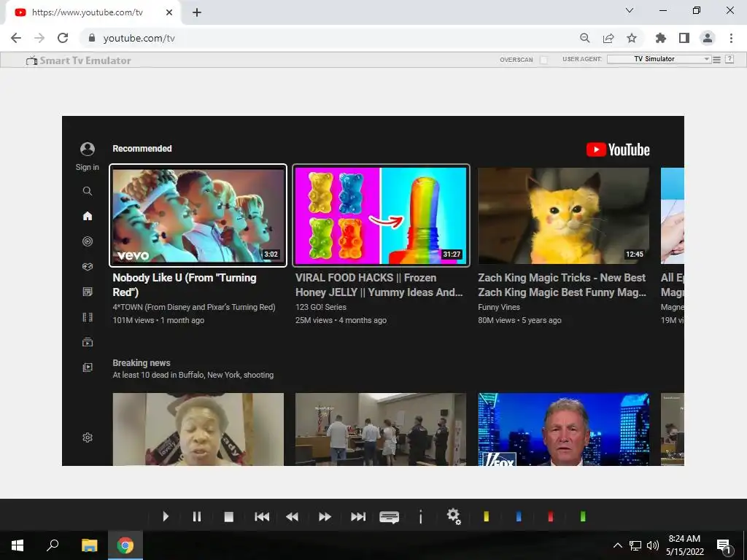
Task: Open Chrome three-dot menu
Action: pos(731,38)
